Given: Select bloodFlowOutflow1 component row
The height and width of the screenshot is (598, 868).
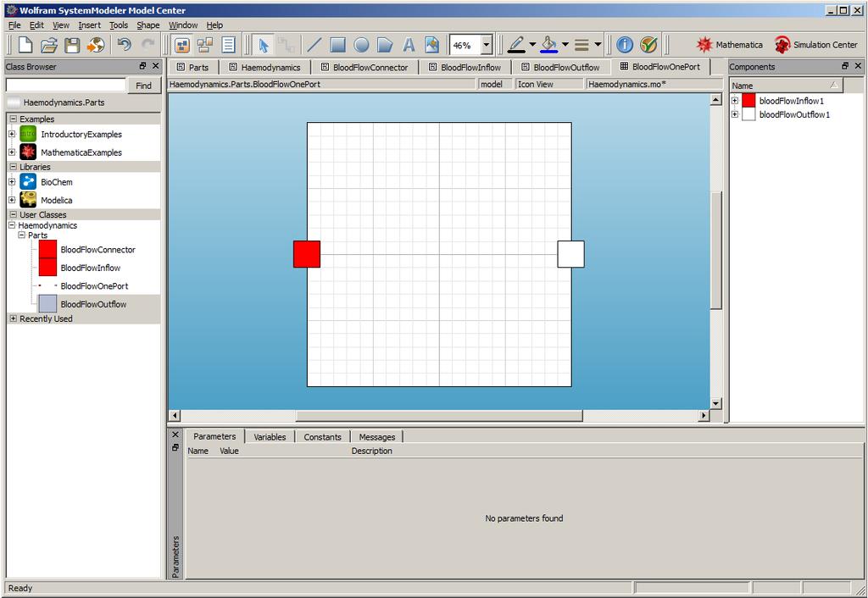Looking at the screenshot, I should coord(794,114).
